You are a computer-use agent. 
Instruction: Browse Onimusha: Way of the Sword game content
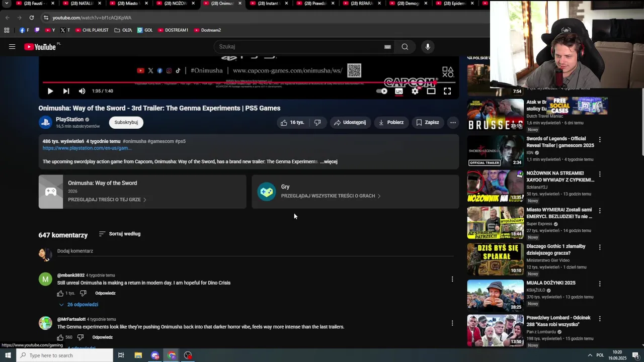pyautogui.click(x=142, y=192)
